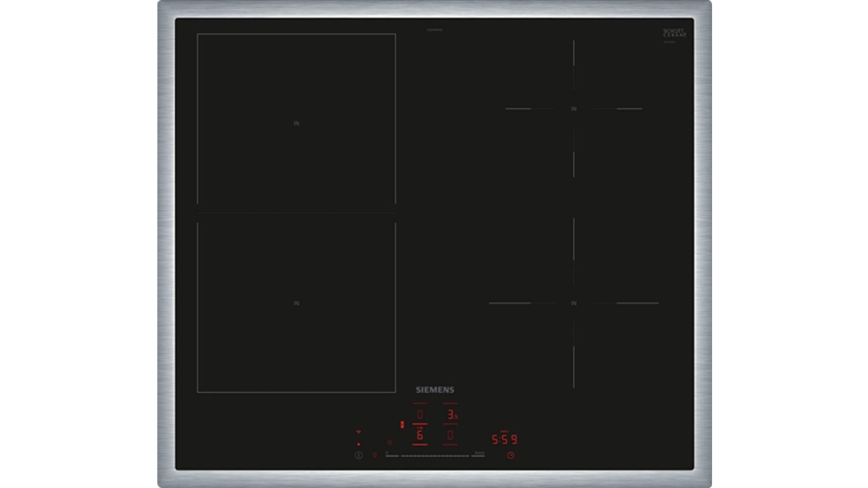Click the IN mark of rear-left zone

click(297, 123)
